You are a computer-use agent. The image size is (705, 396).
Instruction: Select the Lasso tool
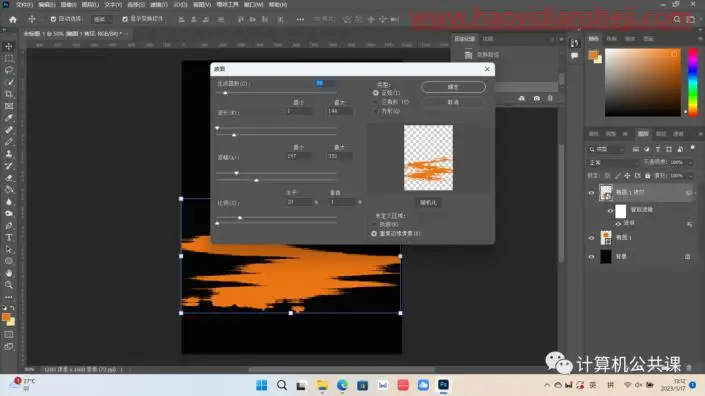point(9,71)
